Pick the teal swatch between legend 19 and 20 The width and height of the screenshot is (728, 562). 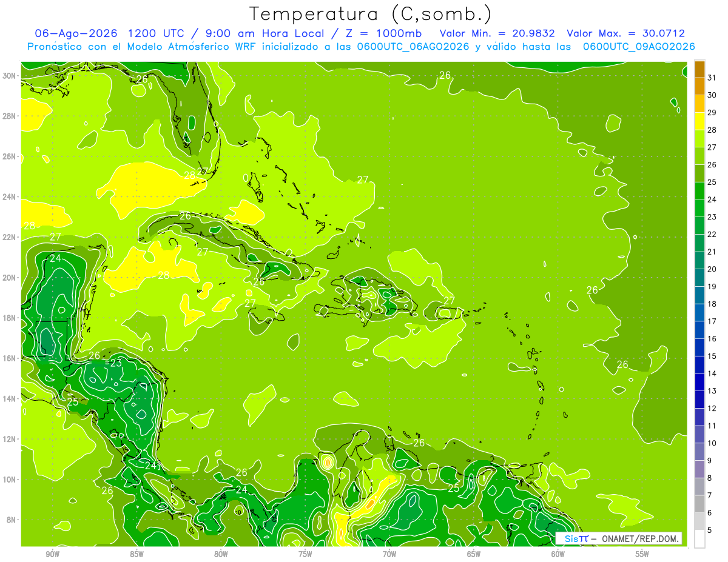(x=699, y=278)
